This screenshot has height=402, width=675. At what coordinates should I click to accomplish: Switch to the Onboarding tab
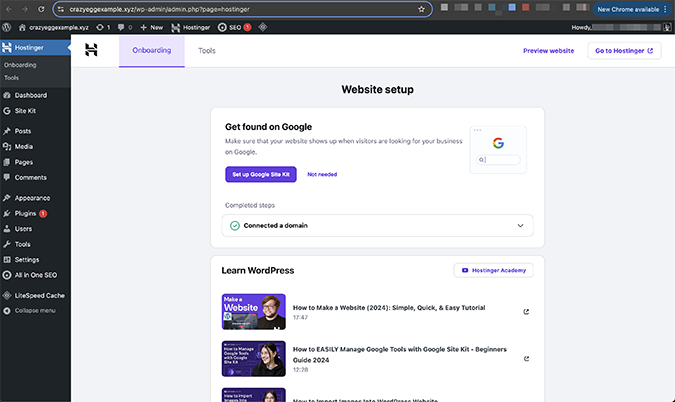pos(152,51)
